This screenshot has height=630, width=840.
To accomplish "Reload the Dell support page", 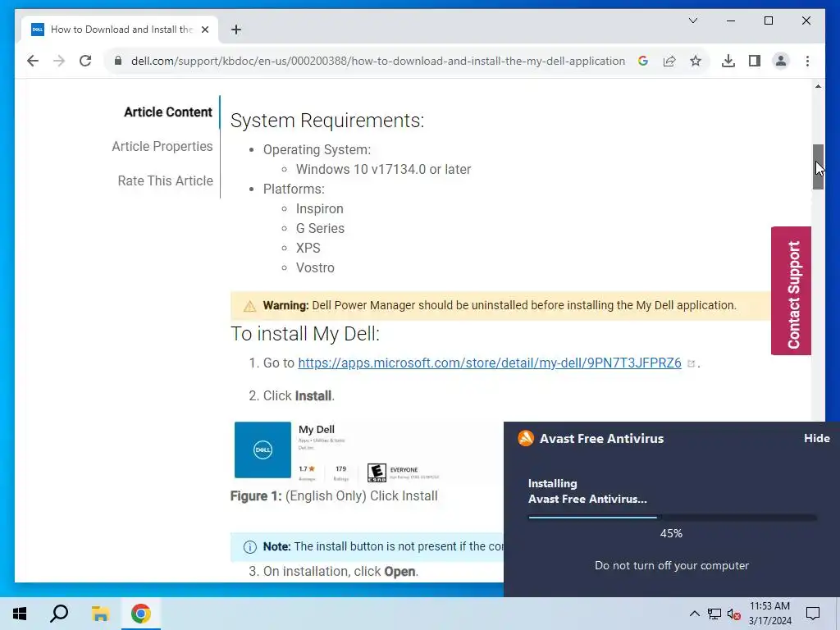I will click(x=85, y=61).
